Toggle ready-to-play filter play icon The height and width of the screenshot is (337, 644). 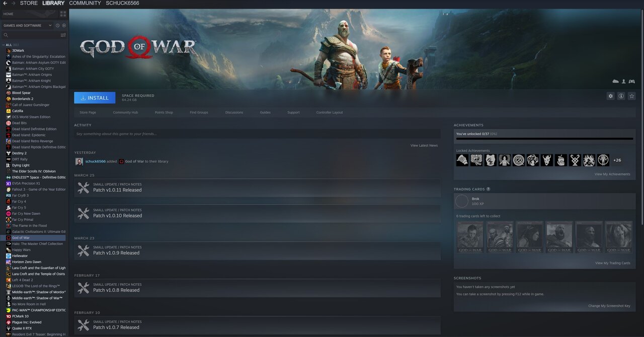point(64,25)
